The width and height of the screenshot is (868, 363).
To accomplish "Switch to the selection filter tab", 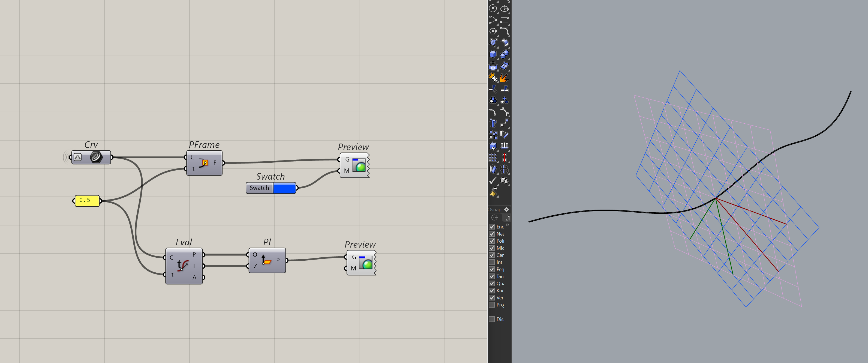I will [507, 218].
